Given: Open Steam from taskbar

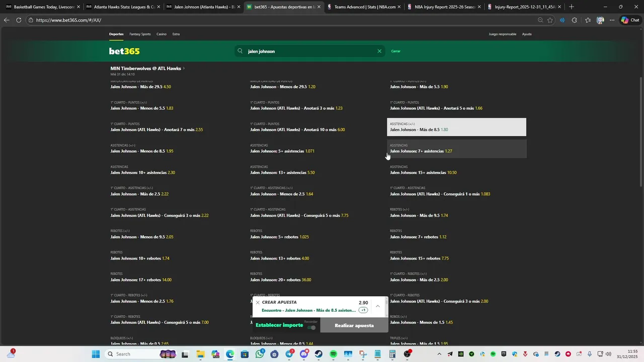Looking at the screenshot, I should (x=318, y=354).
